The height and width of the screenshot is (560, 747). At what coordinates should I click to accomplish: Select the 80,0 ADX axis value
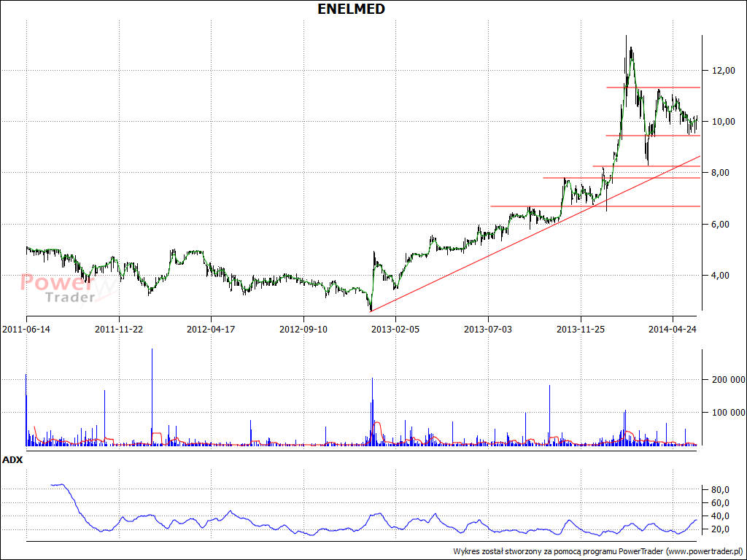pyautogui.click(x=721, y=489)
